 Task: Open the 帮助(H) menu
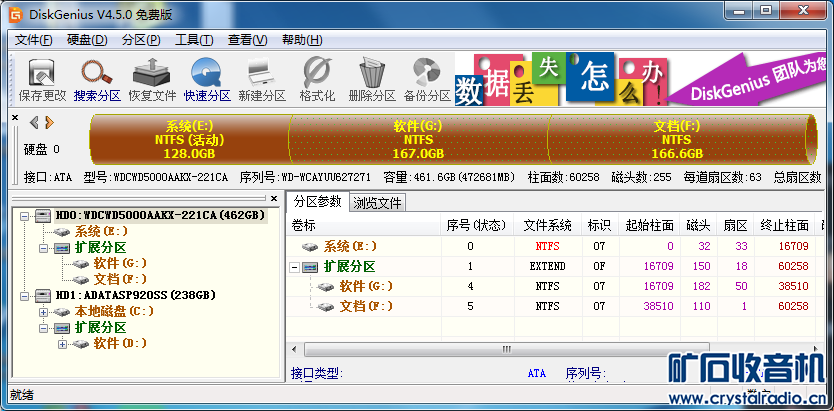[302, 40]
